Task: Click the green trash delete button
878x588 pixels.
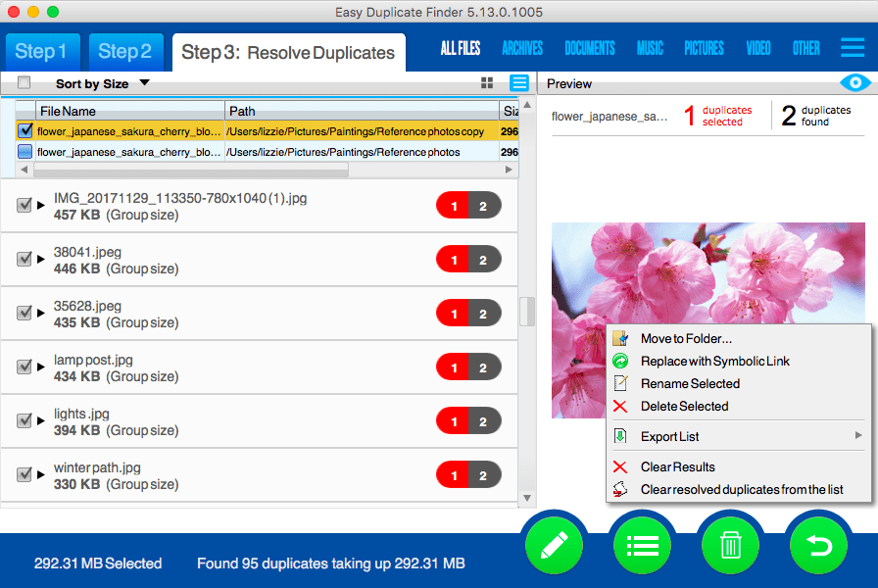Action: pyautogui.click(x=730, y=545)
